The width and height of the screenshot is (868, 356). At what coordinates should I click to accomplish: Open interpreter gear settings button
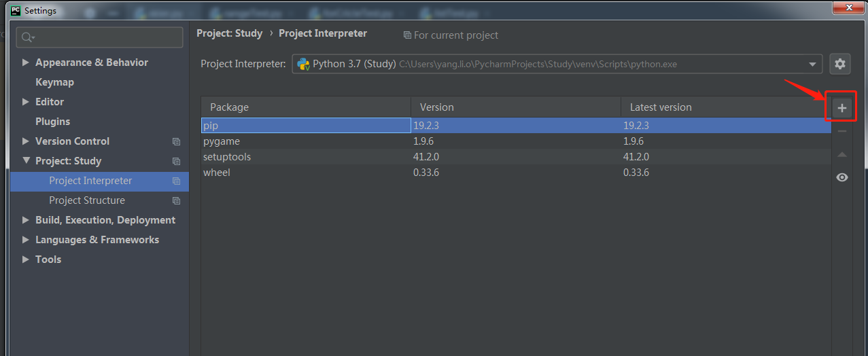tap(840, 64)
